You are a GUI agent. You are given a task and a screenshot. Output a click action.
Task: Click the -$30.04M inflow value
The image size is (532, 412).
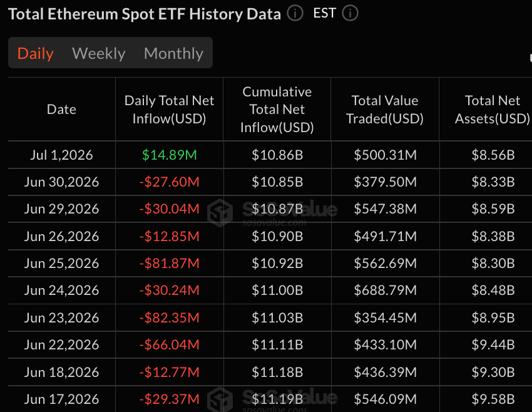(x=170, y=209)
